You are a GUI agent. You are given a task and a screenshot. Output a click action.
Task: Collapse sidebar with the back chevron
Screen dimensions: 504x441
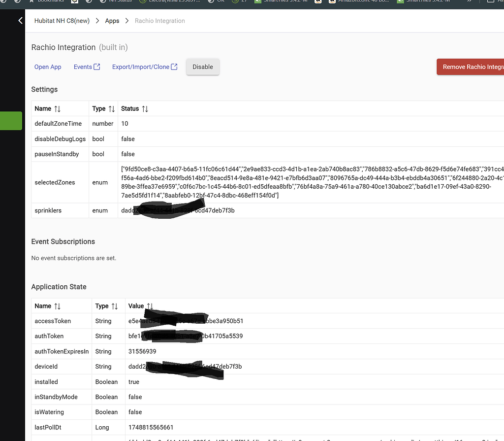pos(20,21)
